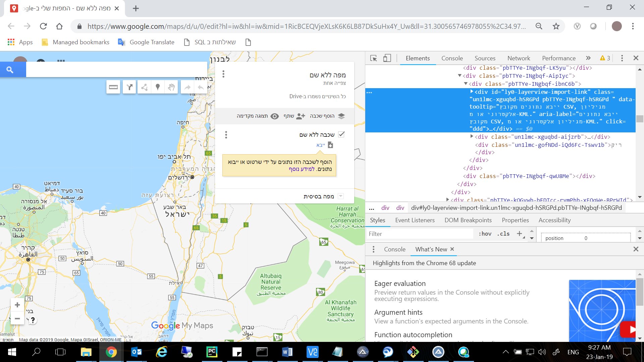The width and height of the screenshot is (644, 362).
Task: Select the add directions tool
Action: (x=129, y=87)
